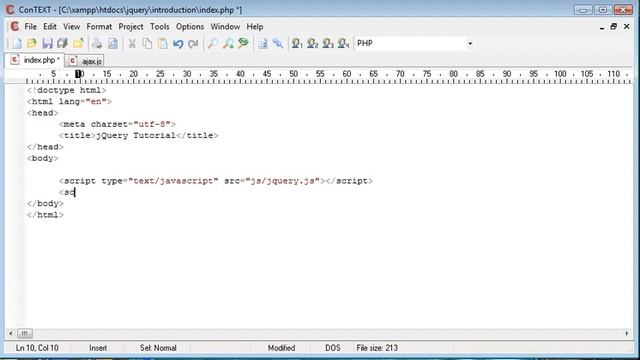Screen dimensions: 640x360
Task: Click the '<html lang="en">' code line
Action: (69, 102)
